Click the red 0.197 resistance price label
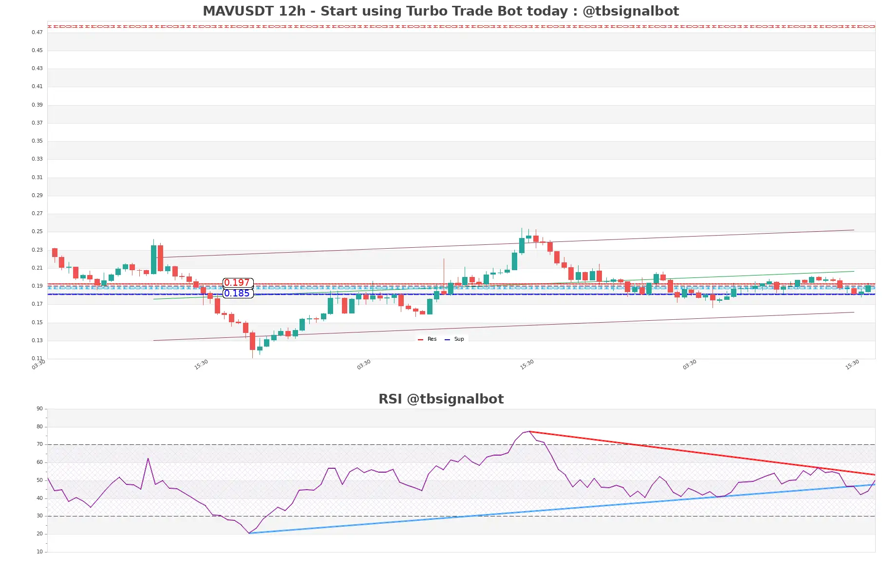 [238, 283]
